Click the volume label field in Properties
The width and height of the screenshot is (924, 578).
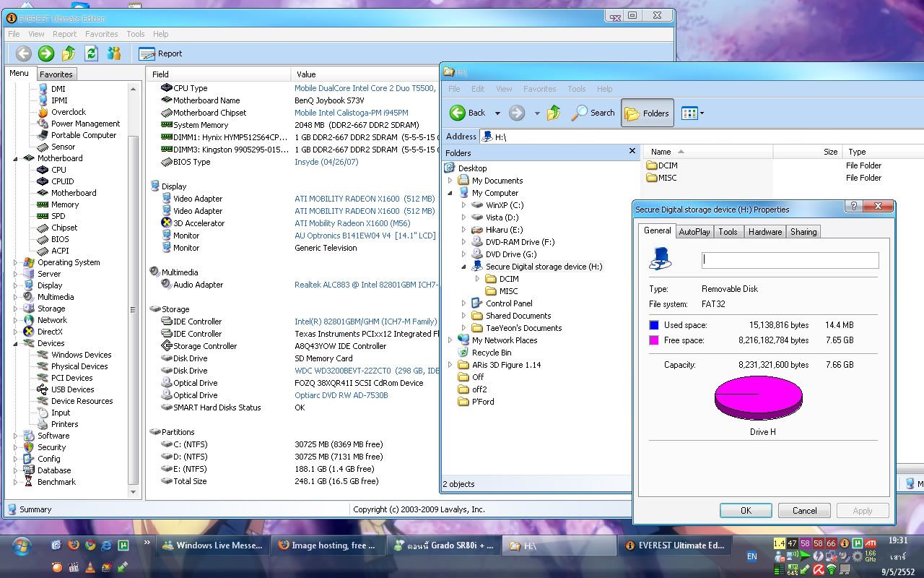(790, 260)
